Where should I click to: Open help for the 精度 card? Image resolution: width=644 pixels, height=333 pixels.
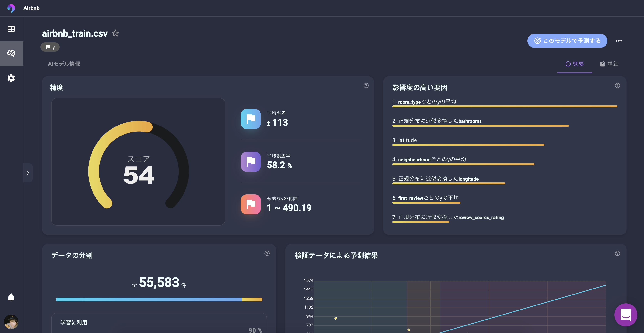click(366, 86)
